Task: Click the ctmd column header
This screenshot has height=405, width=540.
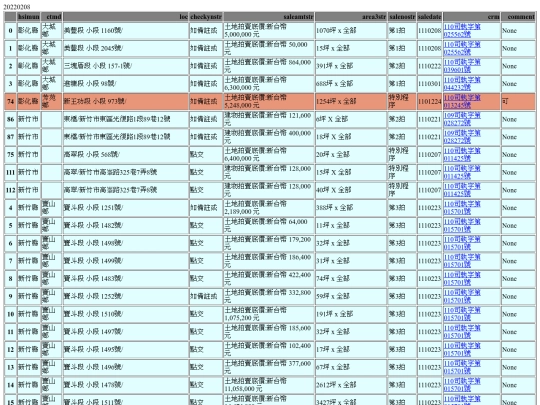Action: click(x=52, y=17)
